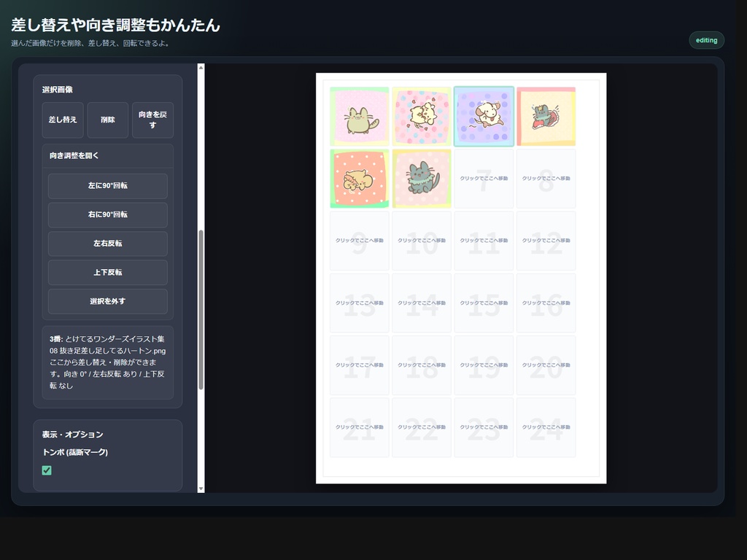Rotate the image right 90 degrees

pyautogui.click(x=107, y=214)
